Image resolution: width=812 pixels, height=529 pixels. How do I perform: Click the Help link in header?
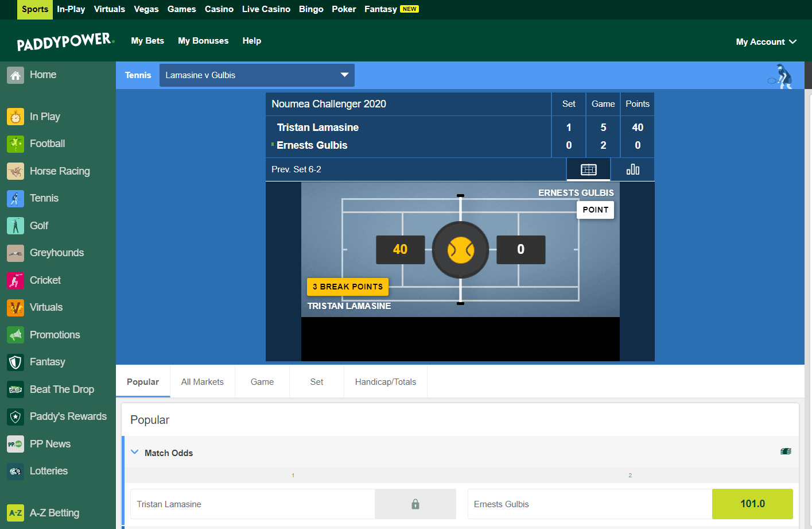[252, 41]
